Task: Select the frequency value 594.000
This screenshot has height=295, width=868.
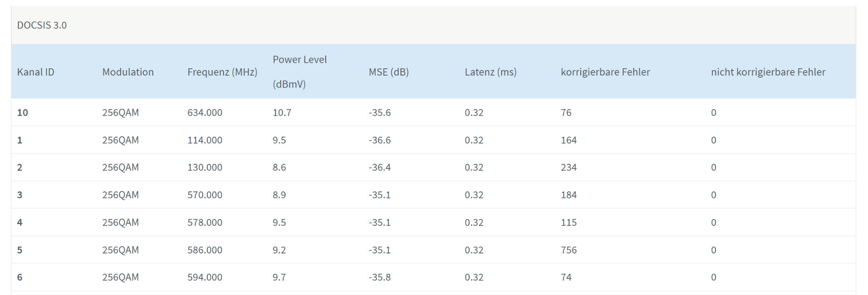Action: [205, 277]
